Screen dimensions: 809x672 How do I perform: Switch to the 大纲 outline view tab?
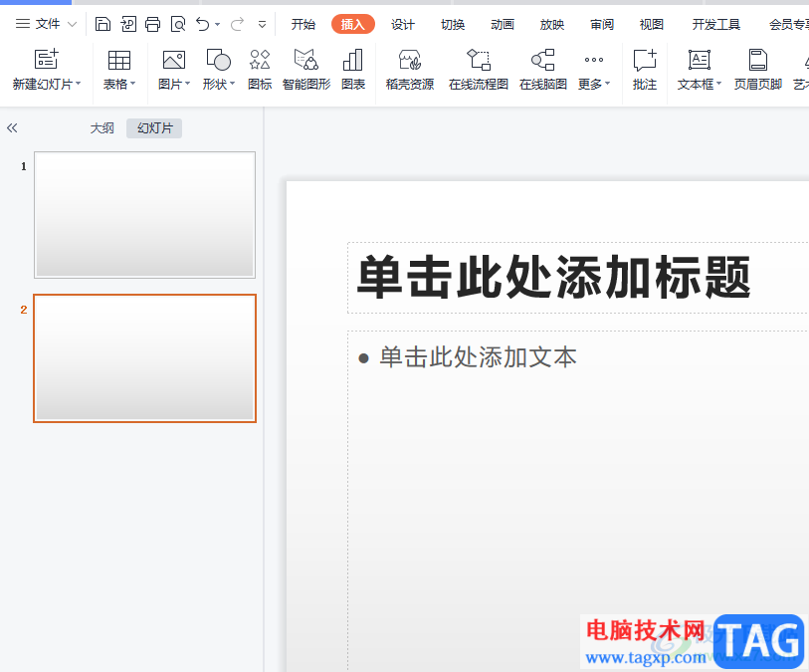coord(102,128)
